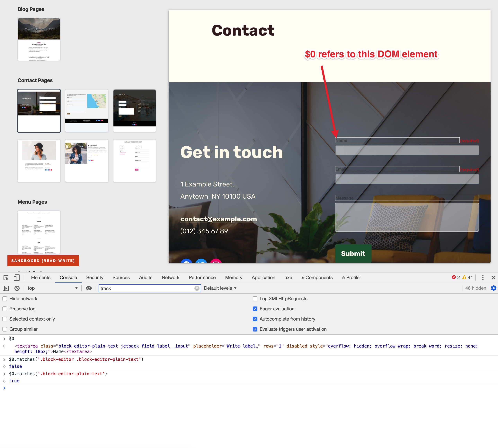This screenshot has height=448, width=498.
Task: Switch to the Network tab
Action: (170, 278)
